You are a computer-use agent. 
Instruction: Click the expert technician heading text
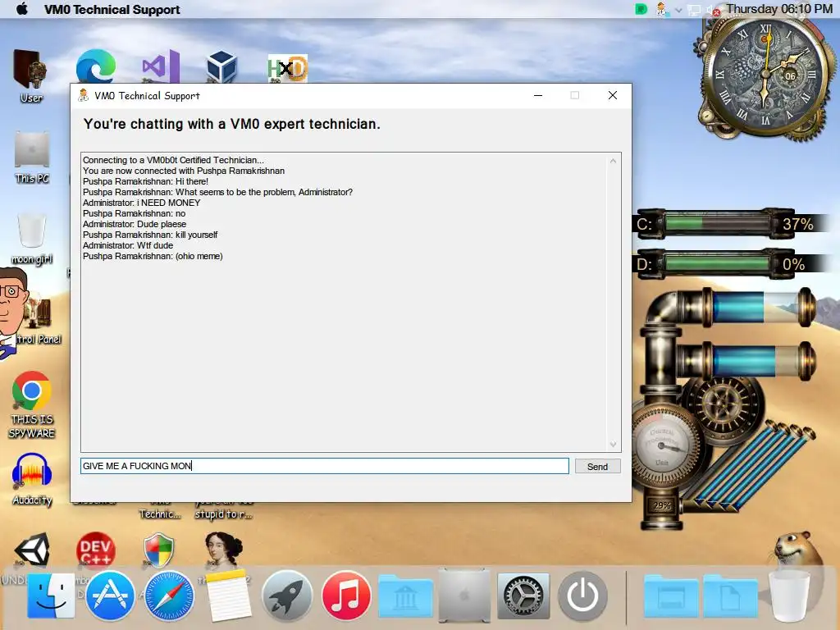(232, 124)
